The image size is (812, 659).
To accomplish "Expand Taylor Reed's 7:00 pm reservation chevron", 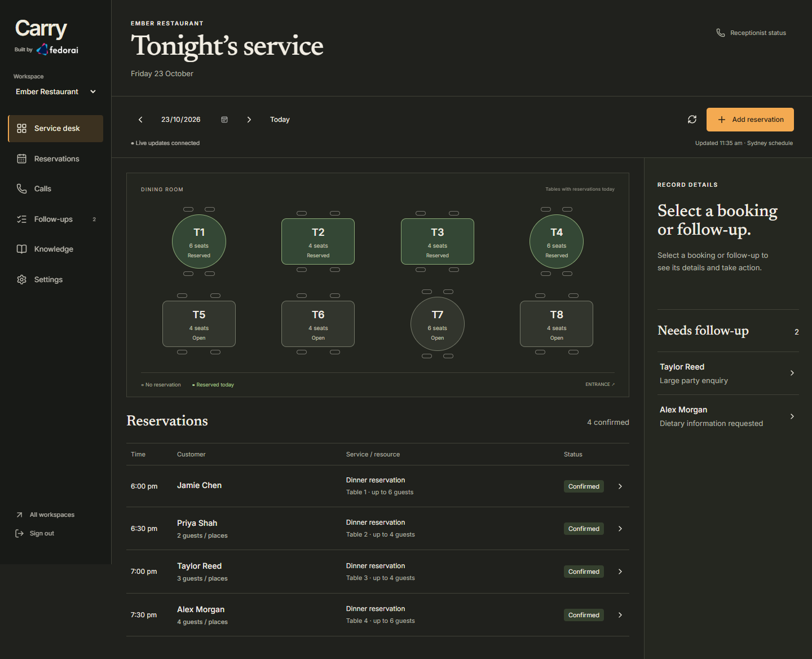I will point(620,572).
